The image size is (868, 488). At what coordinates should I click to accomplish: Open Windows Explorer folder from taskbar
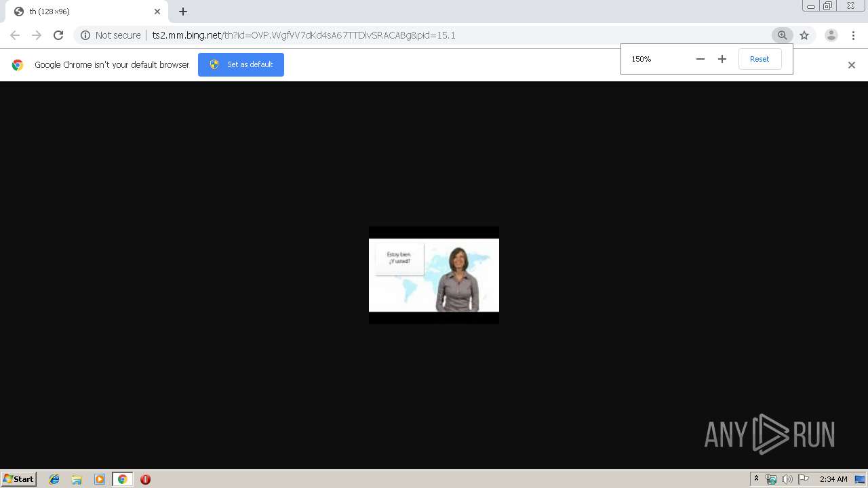77,479
